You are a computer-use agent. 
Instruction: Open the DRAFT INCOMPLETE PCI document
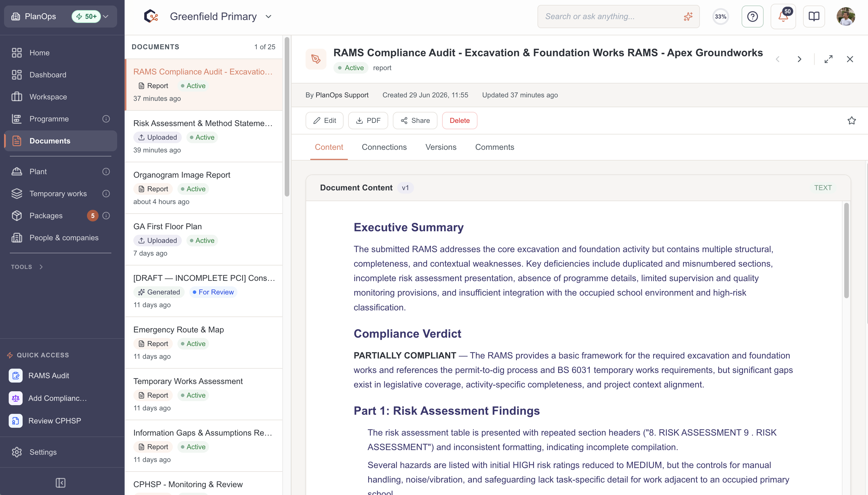pyautogui.click(x=204, y=291)
